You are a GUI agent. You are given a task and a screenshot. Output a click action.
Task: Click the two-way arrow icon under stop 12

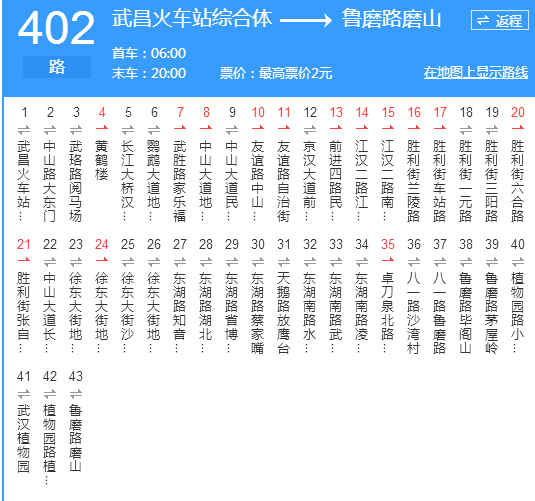coord(310,130)
